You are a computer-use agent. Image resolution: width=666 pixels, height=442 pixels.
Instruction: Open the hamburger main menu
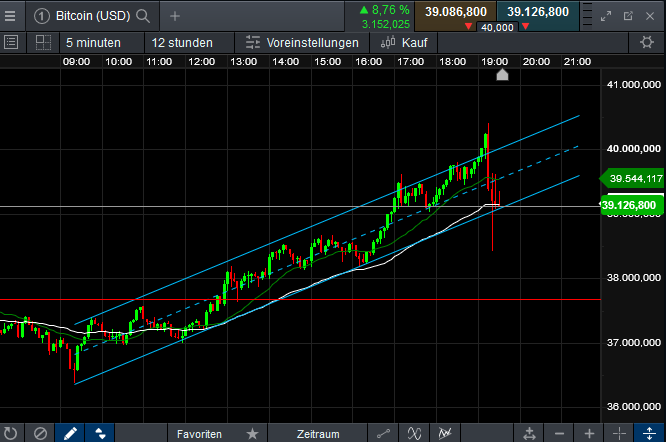pos(10,16)
